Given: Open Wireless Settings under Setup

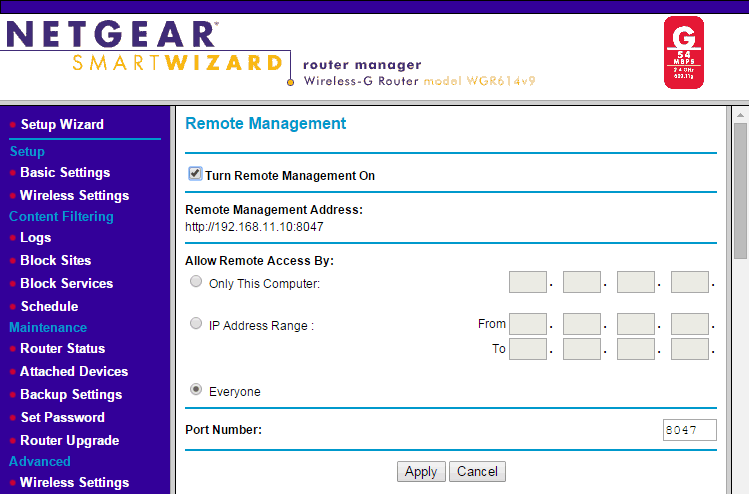Looking at the screenshot, I should (74, 195).
